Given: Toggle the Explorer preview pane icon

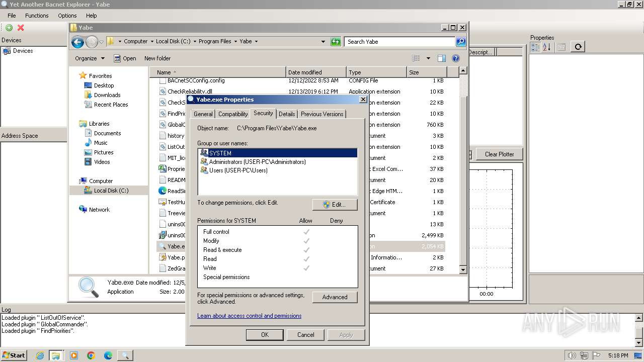Looking at the screenshot, I should pos(442,58).
